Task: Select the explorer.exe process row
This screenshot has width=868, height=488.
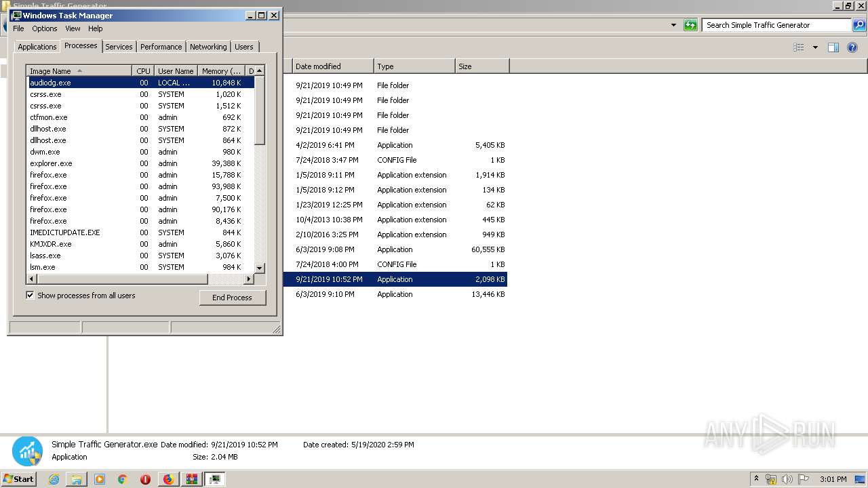Action: pyautogui.click(x=140, y=163)
